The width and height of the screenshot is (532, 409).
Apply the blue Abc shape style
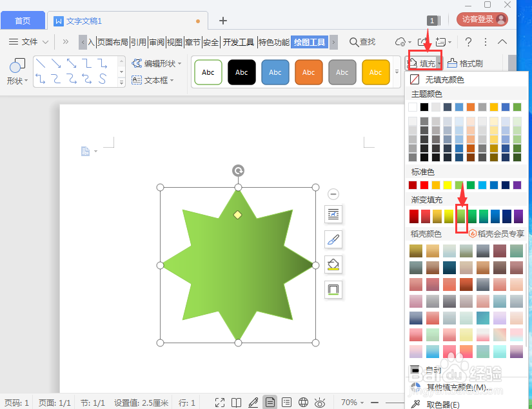pos(275,72)
